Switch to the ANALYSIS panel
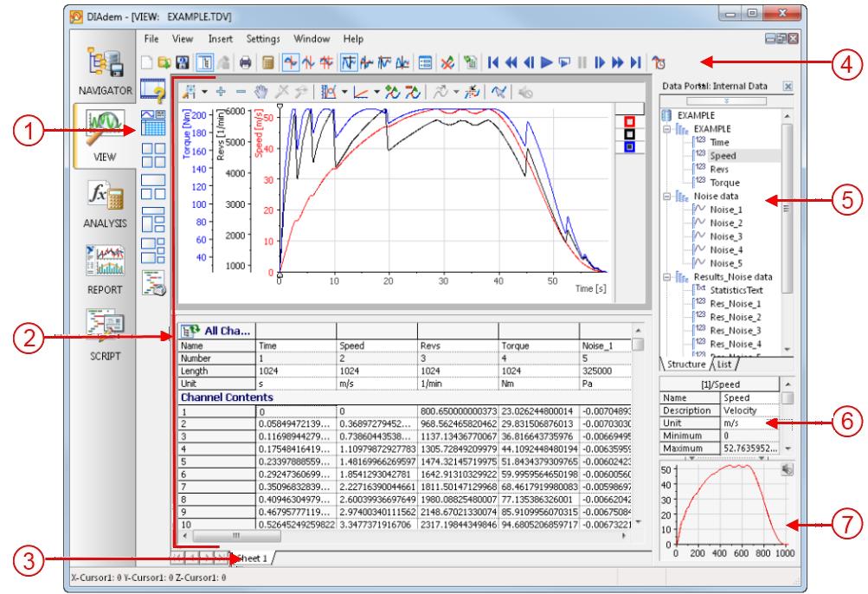Image resolution: width=868 pixels, height=594 pixels. coord(105,203)
